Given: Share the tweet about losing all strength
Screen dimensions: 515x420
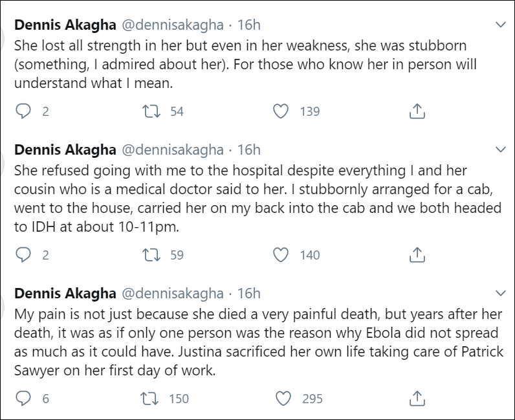Looking at the screenshot, I should (x=417, y=111).
